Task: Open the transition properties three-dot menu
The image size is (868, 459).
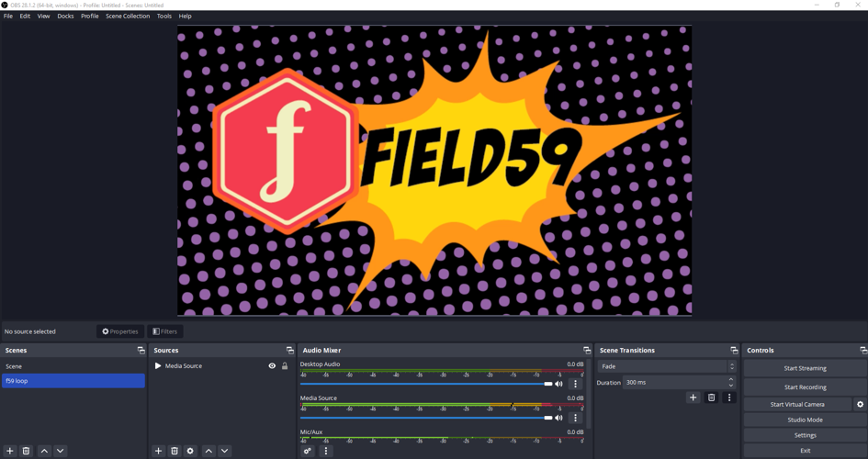Action: [729, 397]
